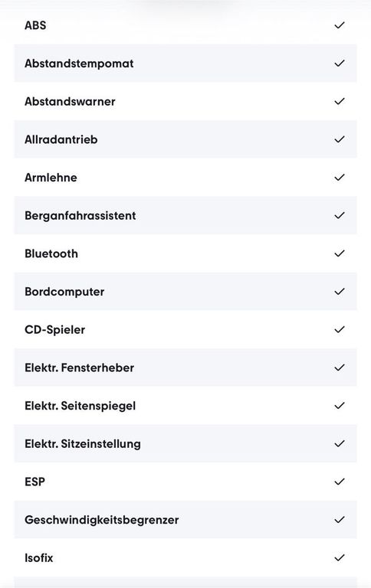Click the Allradantrieb row text
Viewport: 371px width, 588px height.
[x=61, y=139]
